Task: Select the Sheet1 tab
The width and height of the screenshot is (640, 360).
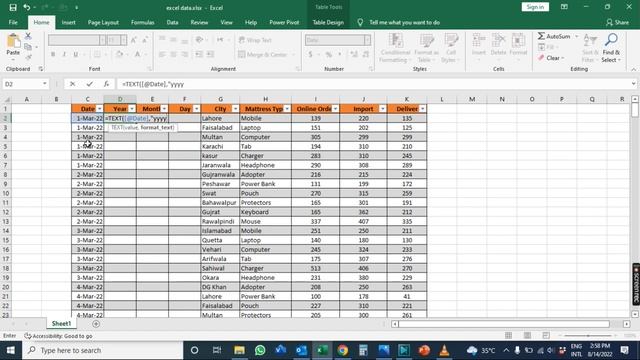Action: click(x=61, y=324)
